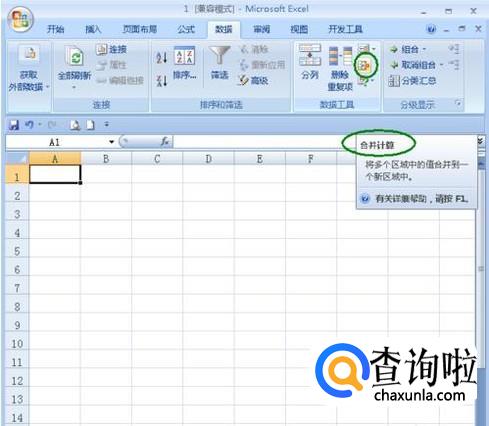The height and width of the screenshot is (426, 489).
Task: Open 高级 advanced filter
Action: [x=254, y=80]
